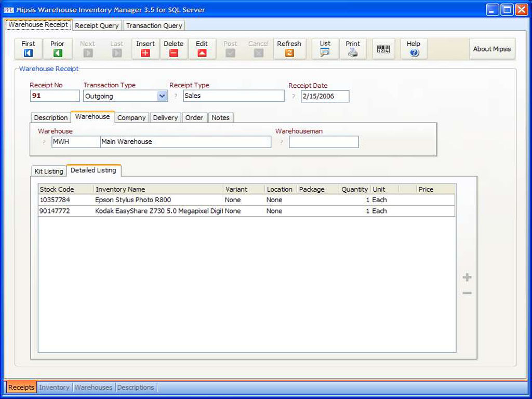Edit the current receipt
The image size is (532, 399).
202,49
